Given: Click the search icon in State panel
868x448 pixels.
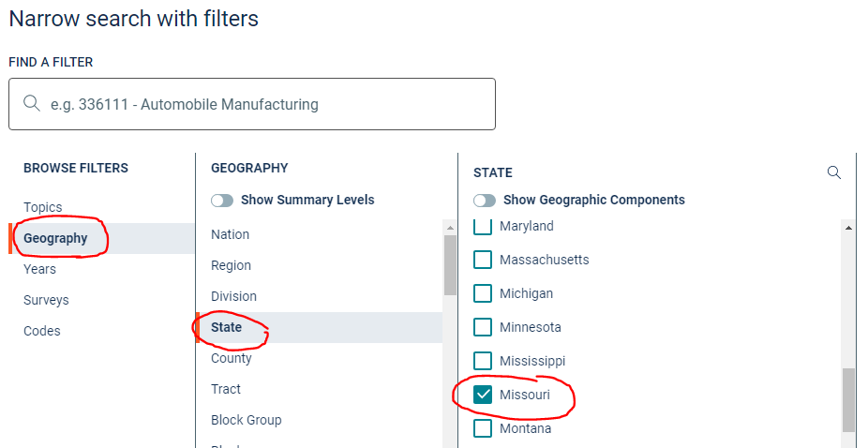Looking at the screenshot, I should tap(834, 172).
